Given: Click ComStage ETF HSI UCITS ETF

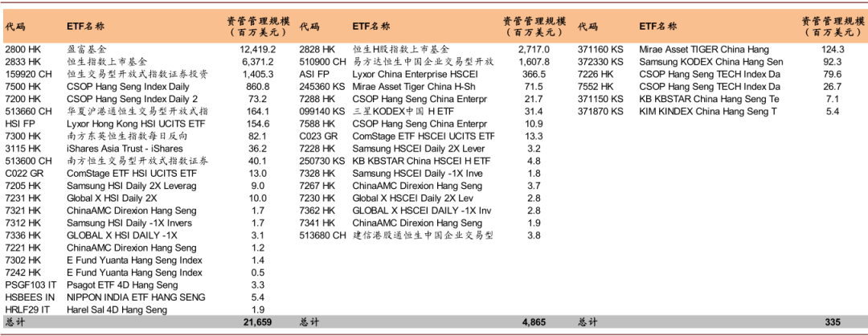Looking at the screenshot, I should tap(132, 174).
